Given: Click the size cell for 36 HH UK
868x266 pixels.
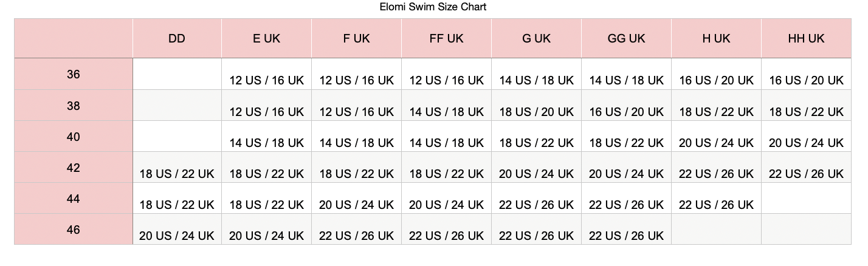Looking at the screenshot, I should pos(806,80).
